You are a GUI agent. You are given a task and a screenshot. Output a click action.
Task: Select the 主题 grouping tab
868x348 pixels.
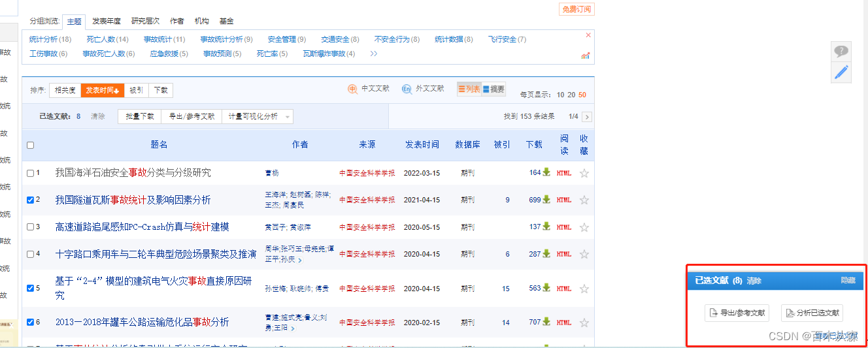coord(74,22)
